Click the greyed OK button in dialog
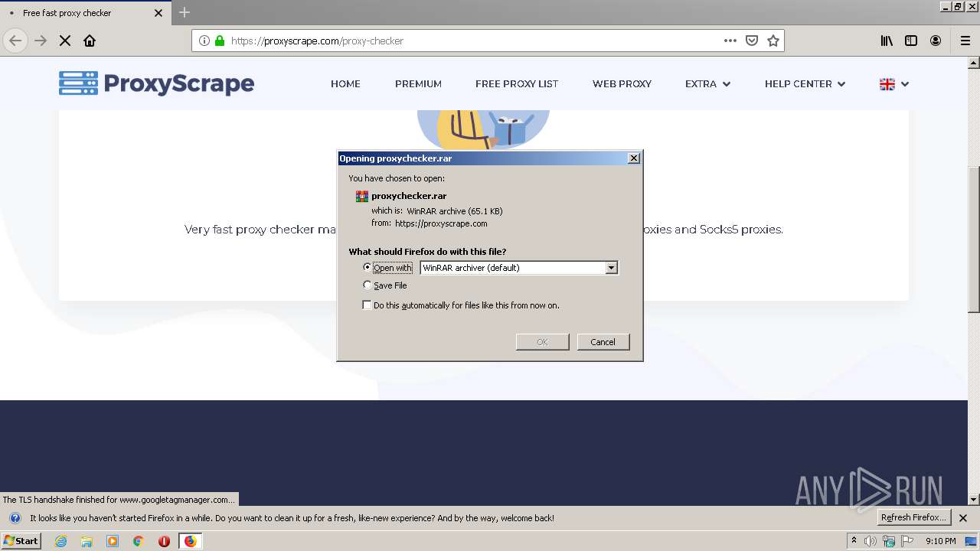The width and height of the screenshot is (980, 551). tap(542, 342)
